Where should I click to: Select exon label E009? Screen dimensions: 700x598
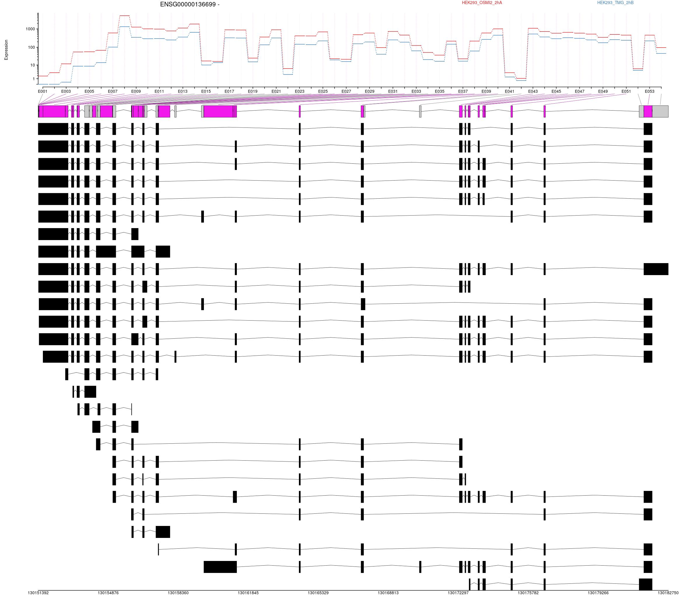point(136,91)
